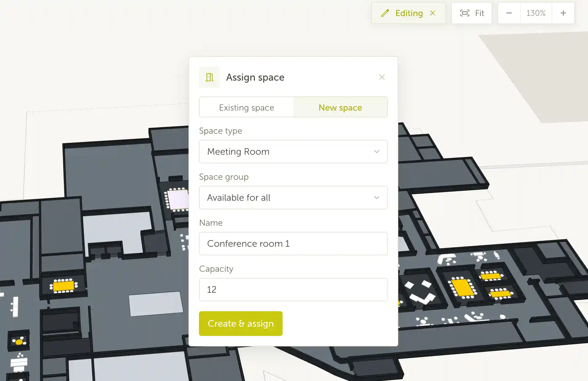Switch to Existing space tab
588x381 pixels.
(246, 107)
